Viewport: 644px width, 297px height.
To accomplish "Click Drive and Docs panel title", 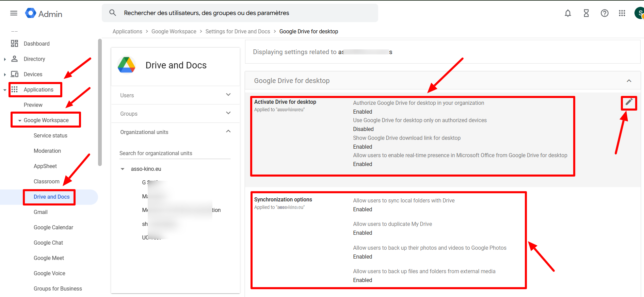I will click(x=176, y=65).
